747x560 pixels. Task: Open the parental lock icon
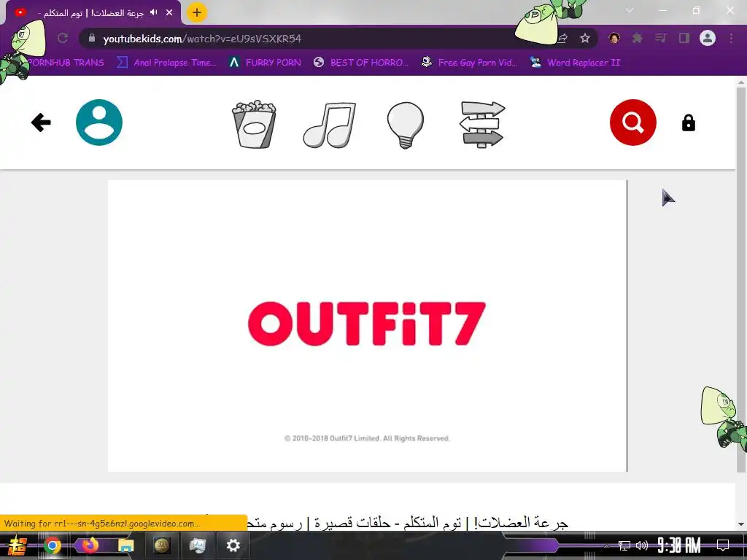point(689,122)
